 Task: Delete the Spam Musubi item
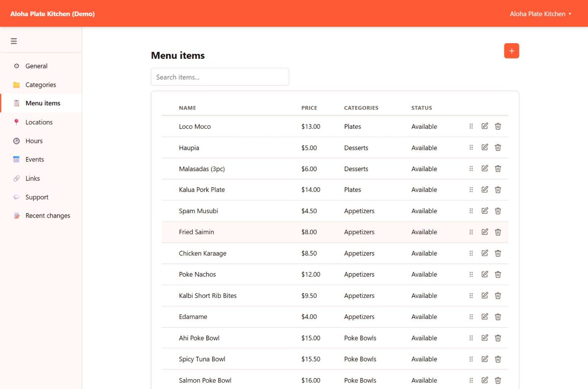tap(498, 211)
